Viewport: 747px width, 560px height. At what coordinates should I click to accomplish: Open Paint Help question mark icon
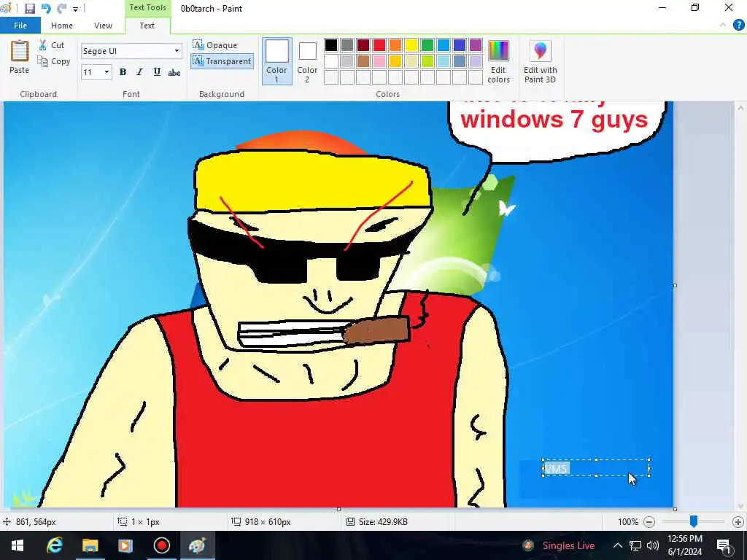coord(738,26)
